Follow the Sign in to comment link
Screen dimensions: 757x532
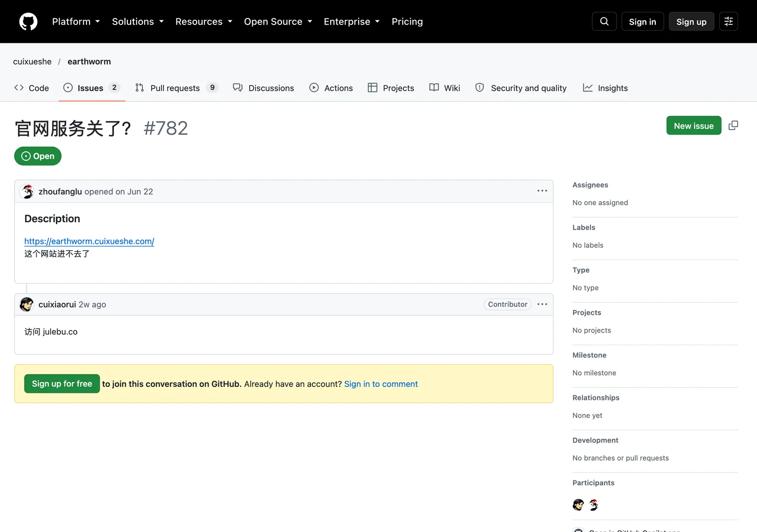(381, 384)
